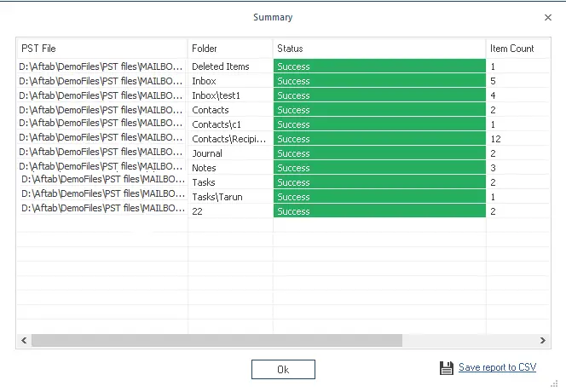The image size is (566, 392).
Task: Select the Inbox\test1 folder cell
Action: click(x=230, y=95)
